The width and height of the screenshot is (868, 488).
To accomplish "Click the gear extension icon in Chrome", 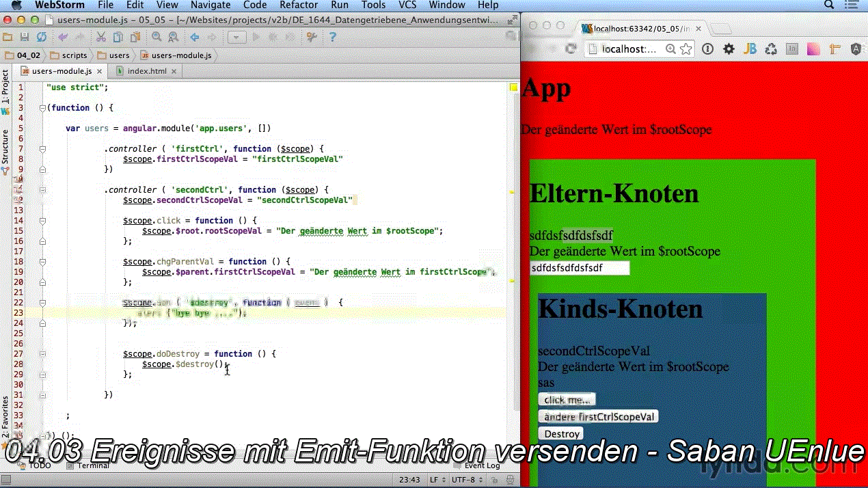I will pos(729,49).
